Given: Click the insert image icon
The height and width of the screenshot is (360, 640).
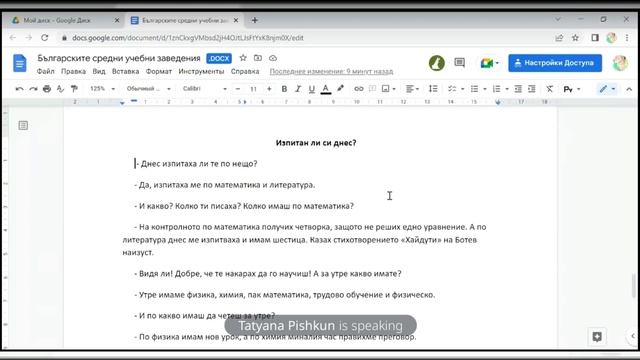Looking at the screenshot, I should coord(385,89).
